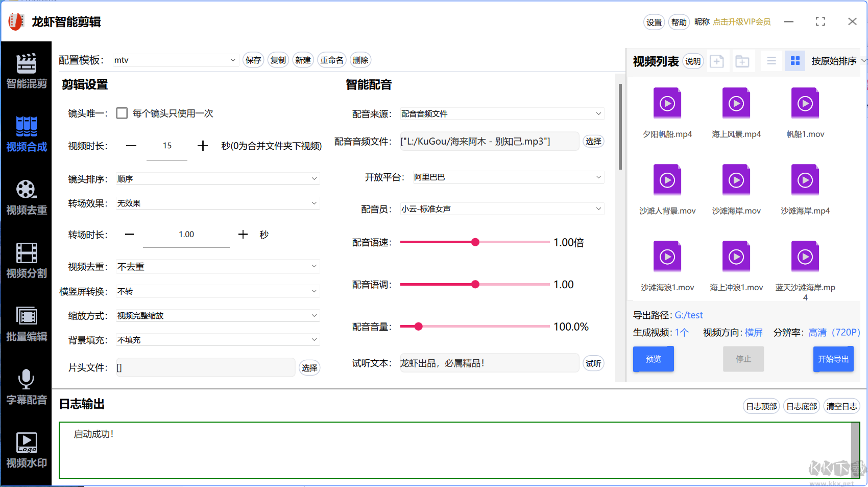Click 帮助 button in title bar
Viewport: 868px width, 487px height.
(679, 22)
